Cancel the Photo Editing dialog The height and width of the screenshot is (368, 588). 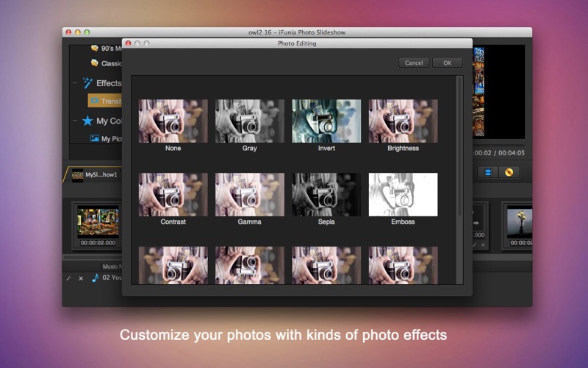[414, 63]
